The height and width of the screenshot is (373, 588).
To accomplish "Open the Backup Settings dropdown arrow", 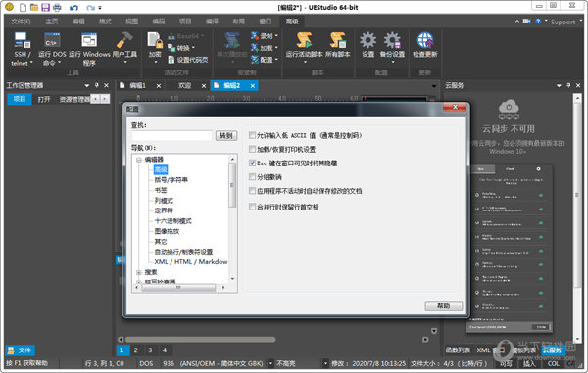I will [x=392, y=63].
